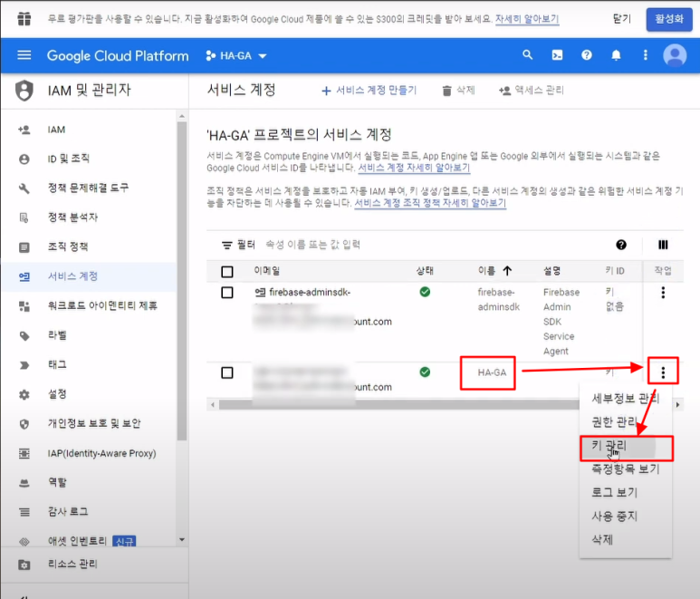Click Google Cloud Platform logo text
This screenshot has width=700, height=599.
[118, 56]
